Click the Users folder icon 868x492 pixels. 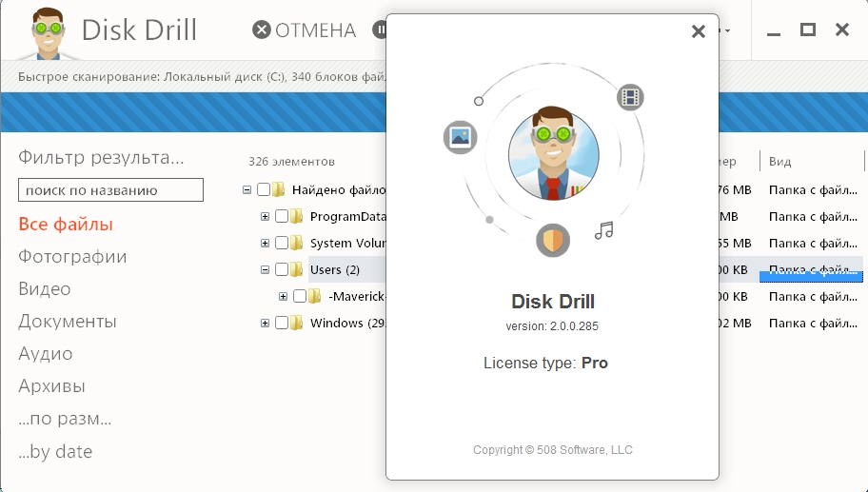(x=297, y=269)
